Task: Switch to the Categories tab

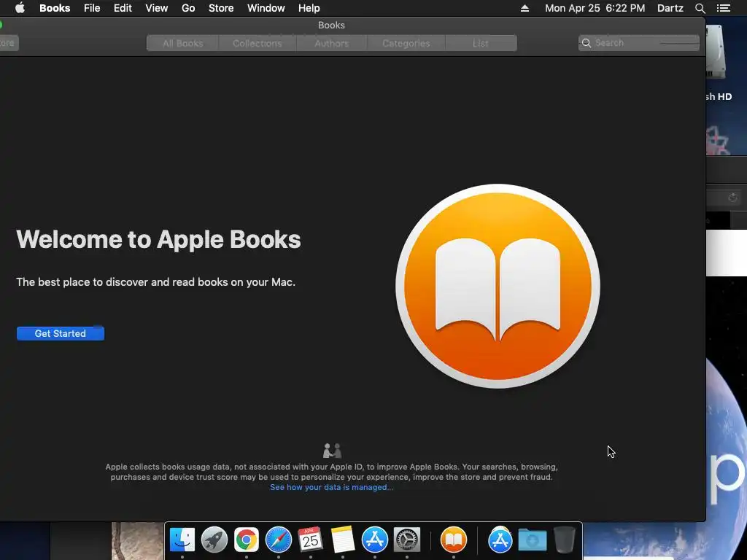Action: pos(406,43)
